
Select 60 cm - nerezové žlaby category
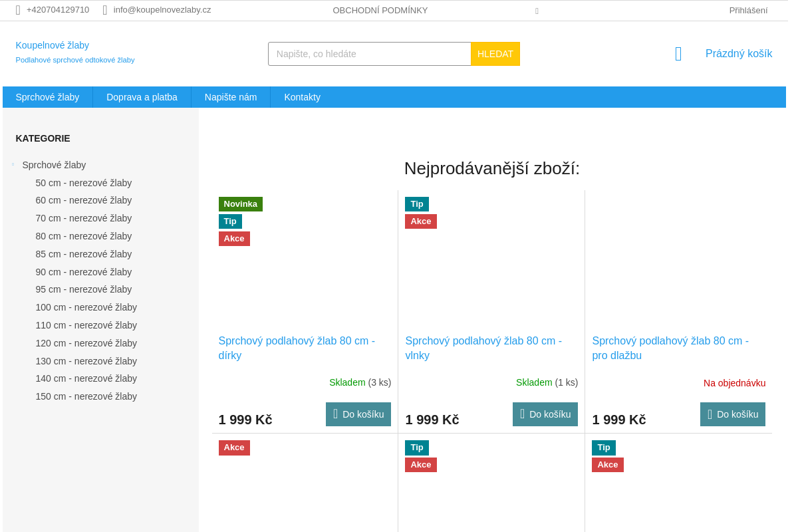(x=84, y=200)
